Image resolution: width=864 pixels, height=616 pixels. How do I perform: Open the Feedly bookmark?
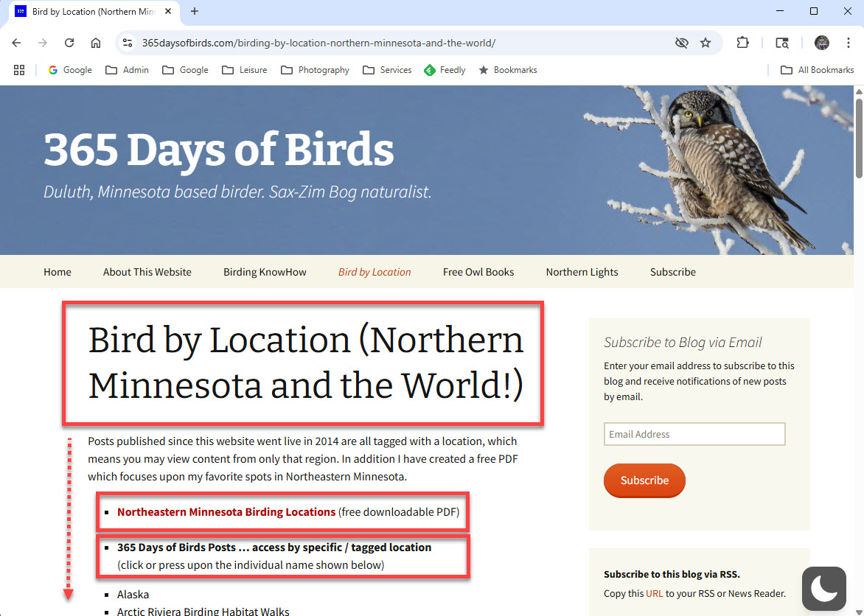tap(445, 70)
